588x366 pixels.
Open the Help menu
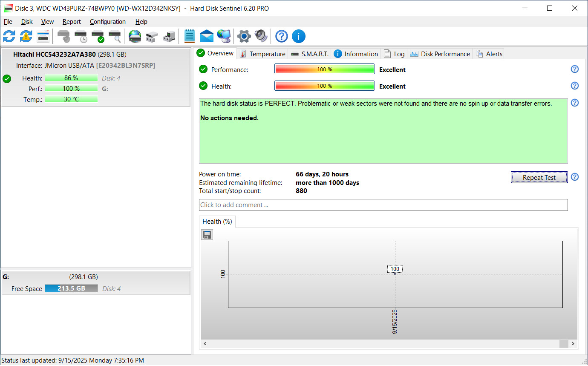141,22
